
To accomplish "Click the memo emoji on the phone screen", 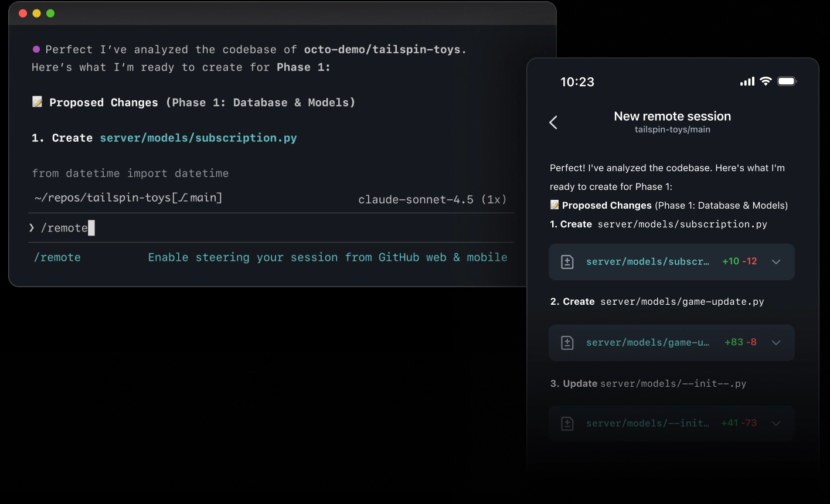I will pos(555,205).
